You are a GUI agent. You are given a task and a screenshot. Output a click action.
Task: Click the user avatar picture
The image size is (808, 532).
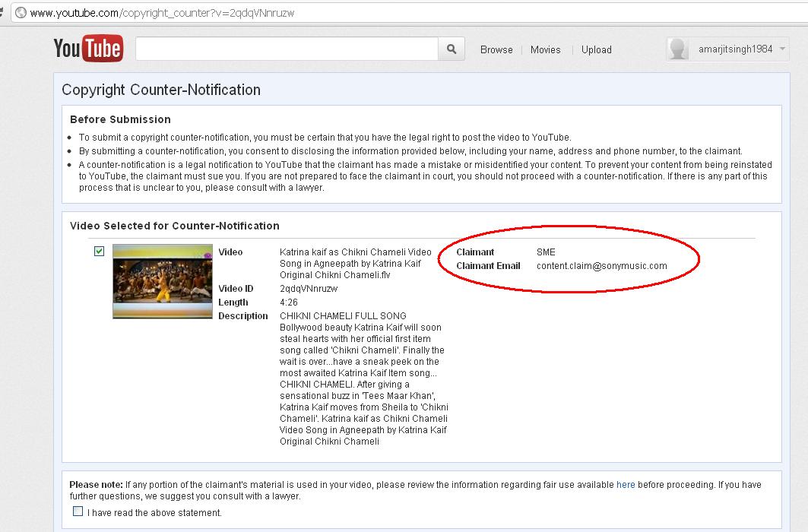pos(678,49)
